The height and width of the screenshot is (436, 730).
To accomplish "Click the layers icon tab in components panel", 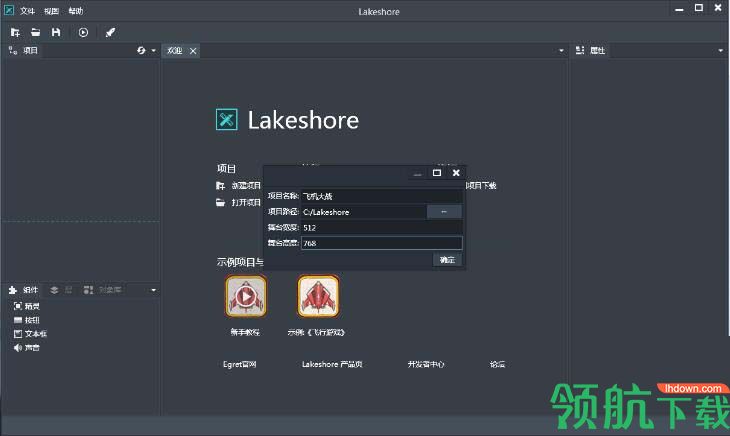I will tap(54, 290).
